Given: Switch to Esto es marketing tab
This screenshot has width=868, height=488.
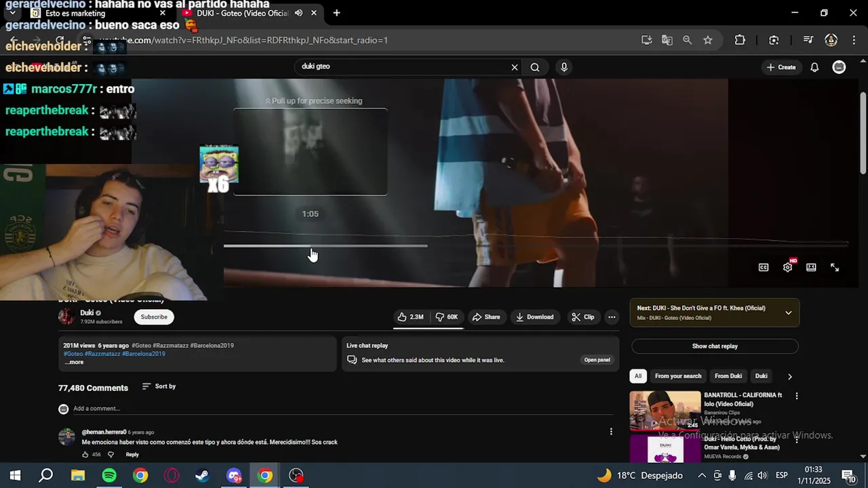Looking at the screenshot, I should pyautogui.click(x=95, y=13).
